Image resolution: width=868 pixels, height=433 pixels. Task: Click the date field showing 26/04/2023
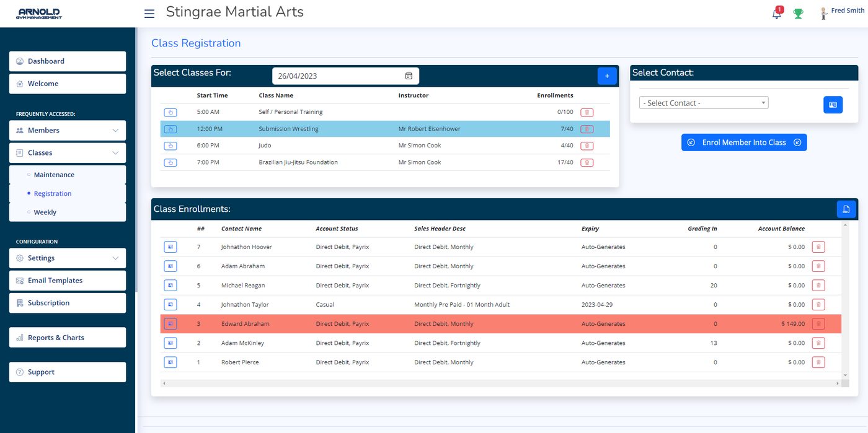coord(345,76)
